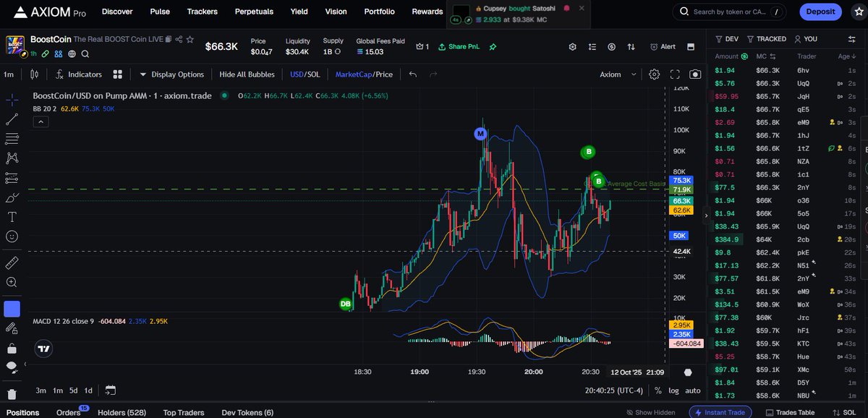Select the chart patterns tool

[12, 158]
